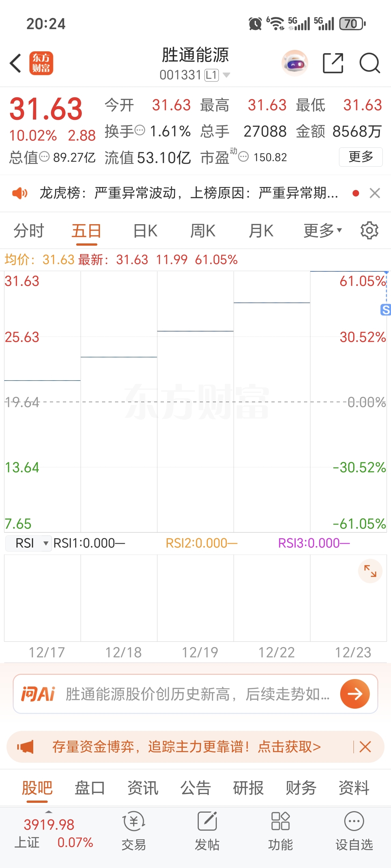
Task: Open the AI robot assistant avatar
Action: pos(295,63)
